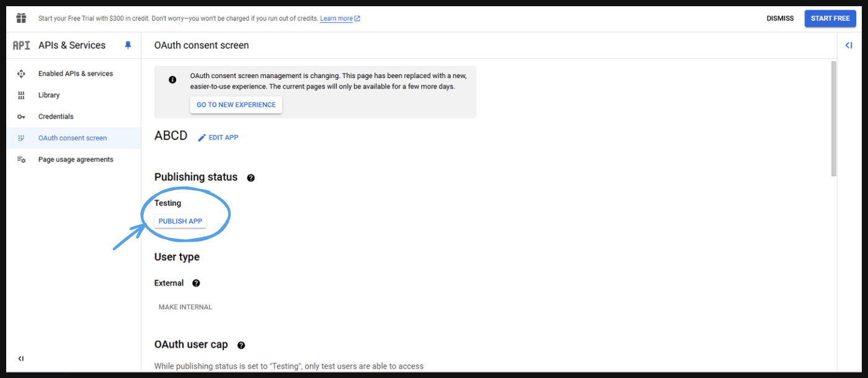Viewport: 868px width, 378px height.
Task: Click the API logo icon
Action: pos(21,45)
